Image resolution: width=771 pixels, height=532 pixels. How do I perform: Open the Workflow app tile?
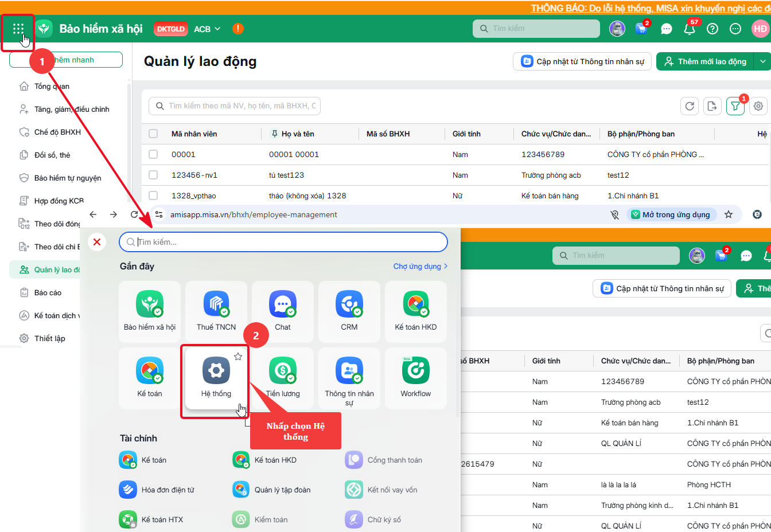416,378
